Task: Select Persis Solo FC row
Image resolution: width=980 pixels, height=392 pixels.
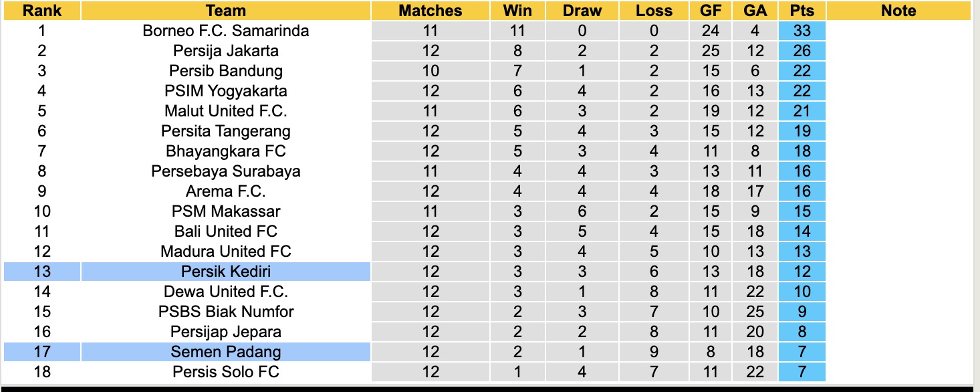Action: pos(226,372)
